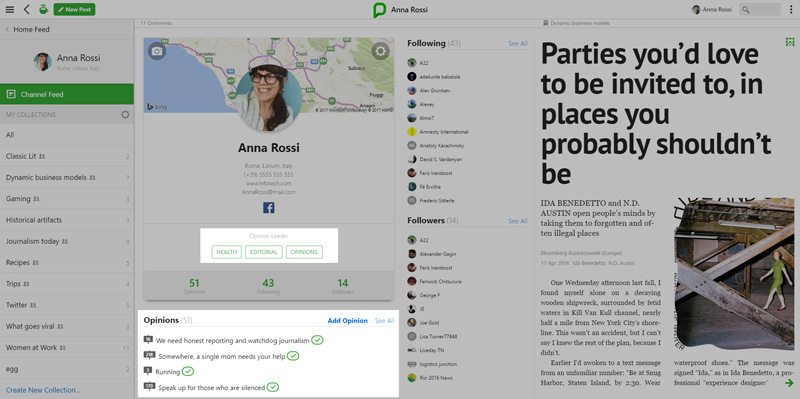The height and width of the screenshot is (399, 800).
Task: Click flag icon beside Running opinion
Action: 148,371
